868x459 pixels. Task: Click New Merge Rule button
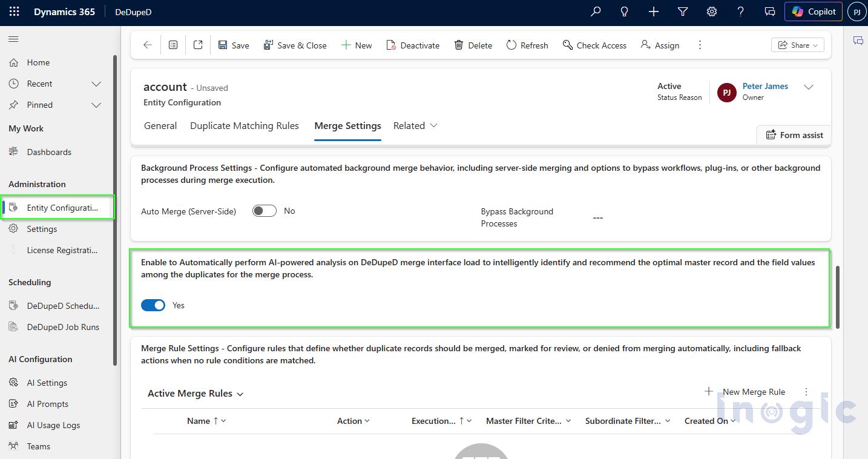tap(745, 392)
